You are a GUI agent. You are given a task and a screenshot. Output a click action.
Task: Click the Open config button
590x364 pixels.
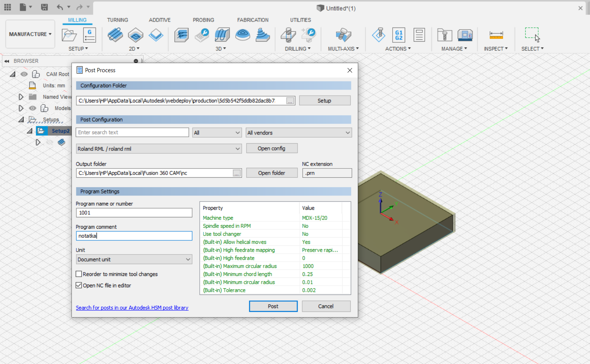[272, 149]
